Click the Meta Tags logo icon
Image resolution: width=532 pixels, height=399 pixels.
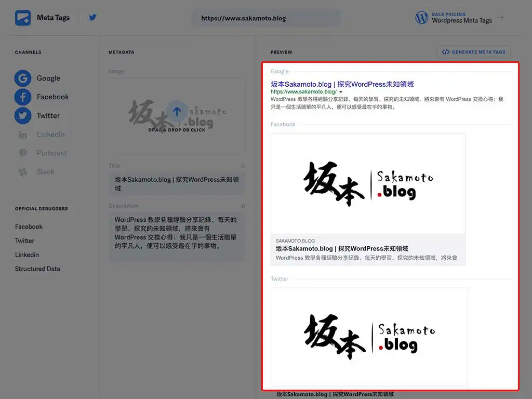(23, 18)
